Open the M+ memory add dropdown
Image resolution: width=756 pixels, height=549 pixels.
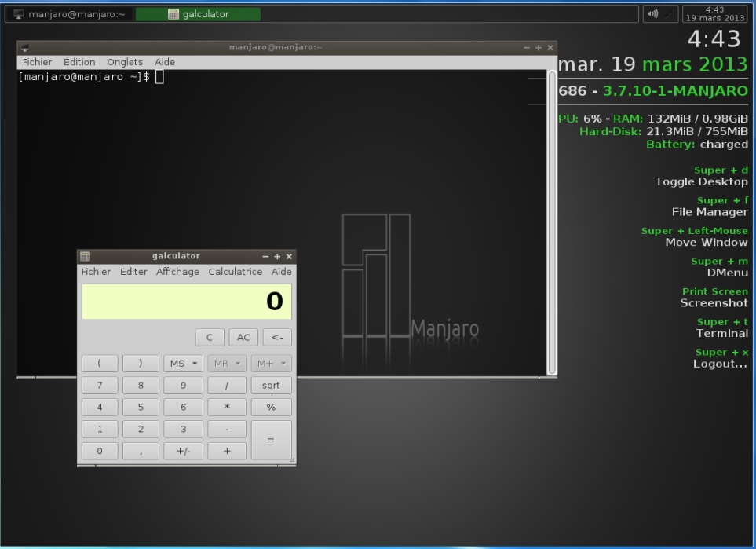[x=271, y=364]
